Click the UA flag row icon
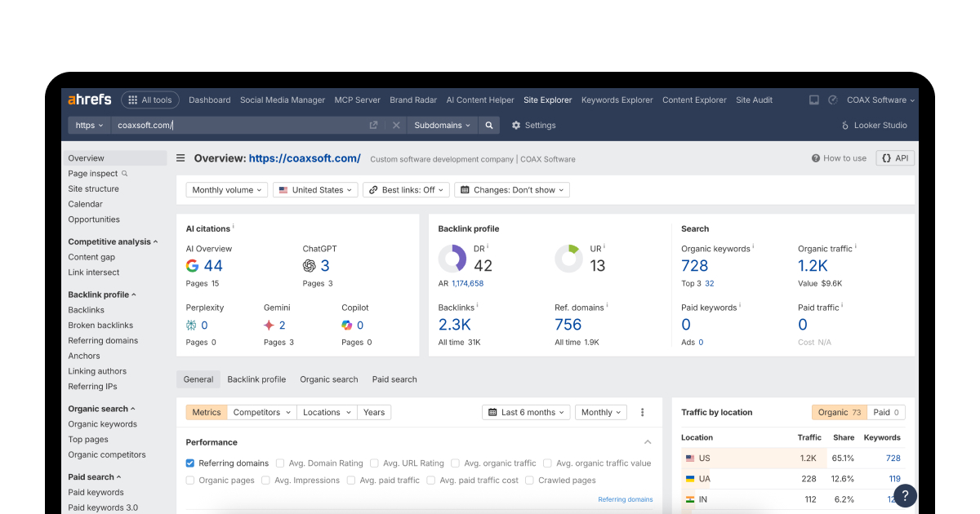980x514 pixels. (690, 479)
